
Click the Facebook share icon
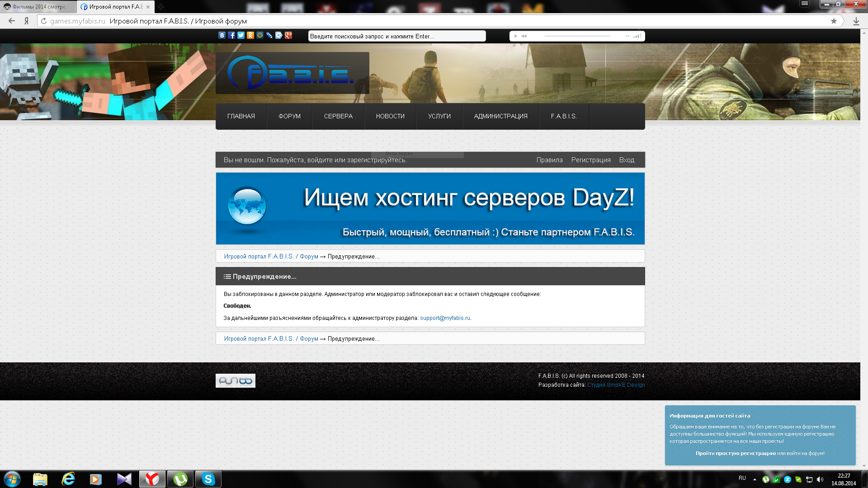231,35
